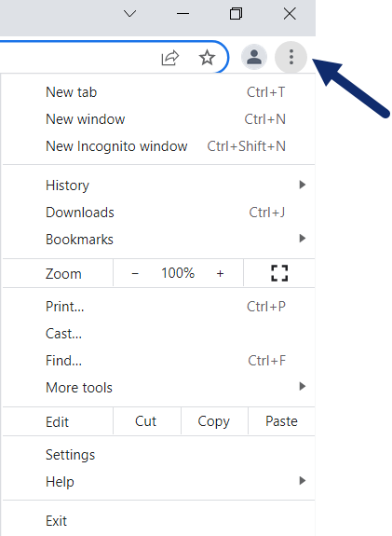The image size is (392, 536).
Task: Click the Paste button
Action: (x=281, y=421)
